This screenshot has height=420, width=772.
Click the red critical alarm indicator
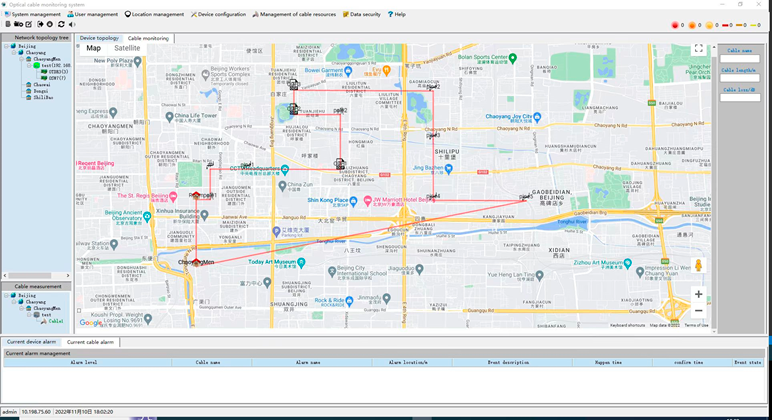point(675,25)
